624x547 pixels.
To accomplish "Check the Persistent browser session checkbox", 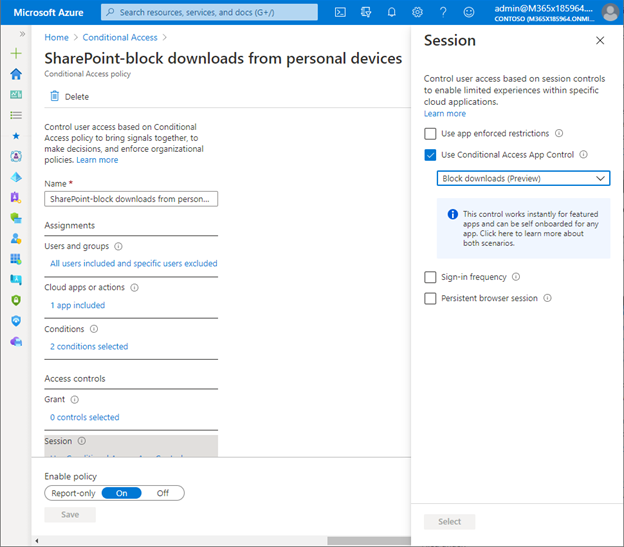I will pos(430,298).
